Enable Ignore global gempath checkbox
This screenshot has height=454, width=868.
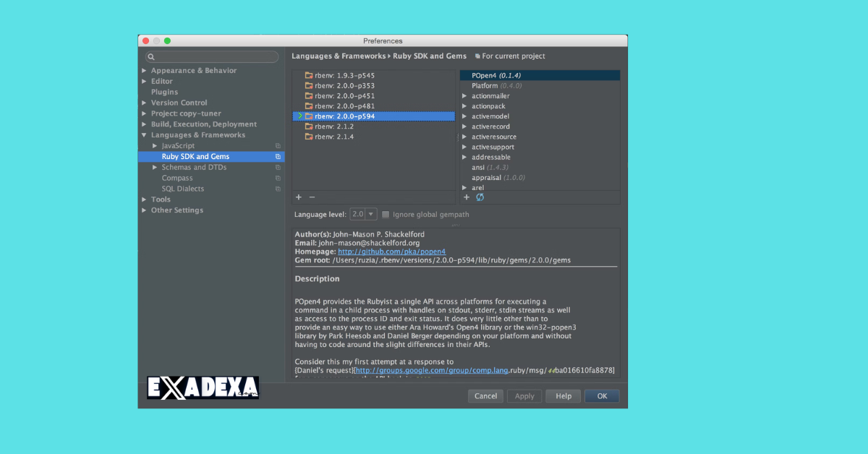pos(386,215)
